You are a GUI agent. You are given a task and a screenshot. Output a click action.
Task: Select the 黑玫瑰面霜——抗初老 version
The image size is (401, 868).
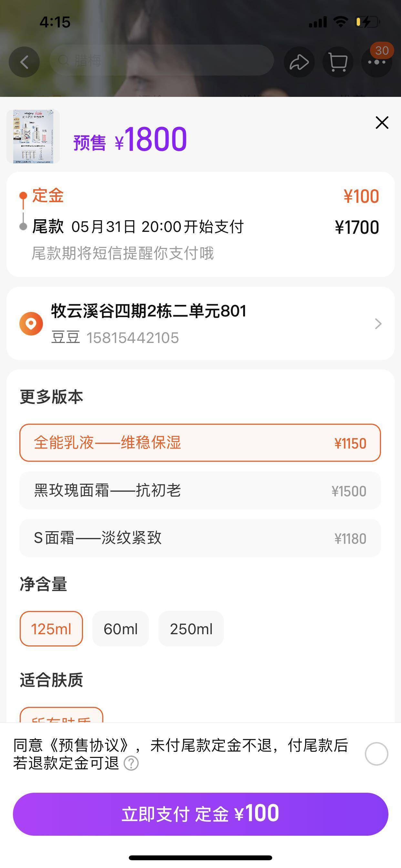coord(200,491)
